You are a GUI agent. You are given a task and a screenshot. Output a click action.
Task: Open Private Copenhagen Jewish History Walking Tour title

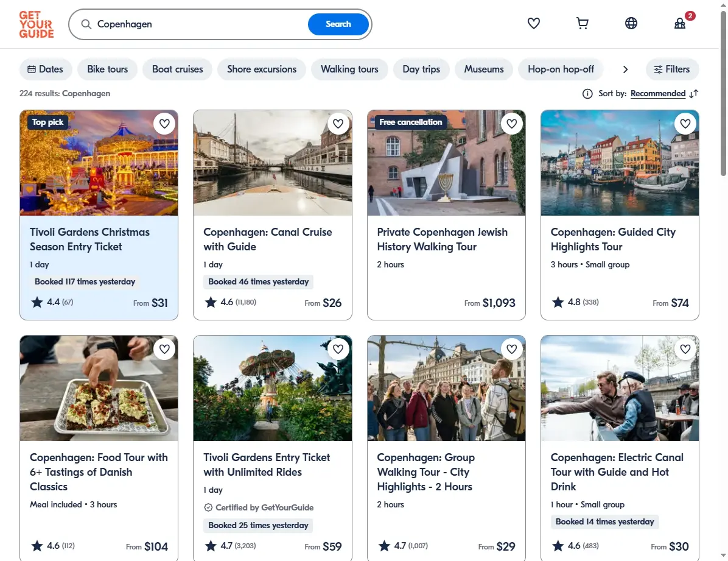[x=442, y=239]
